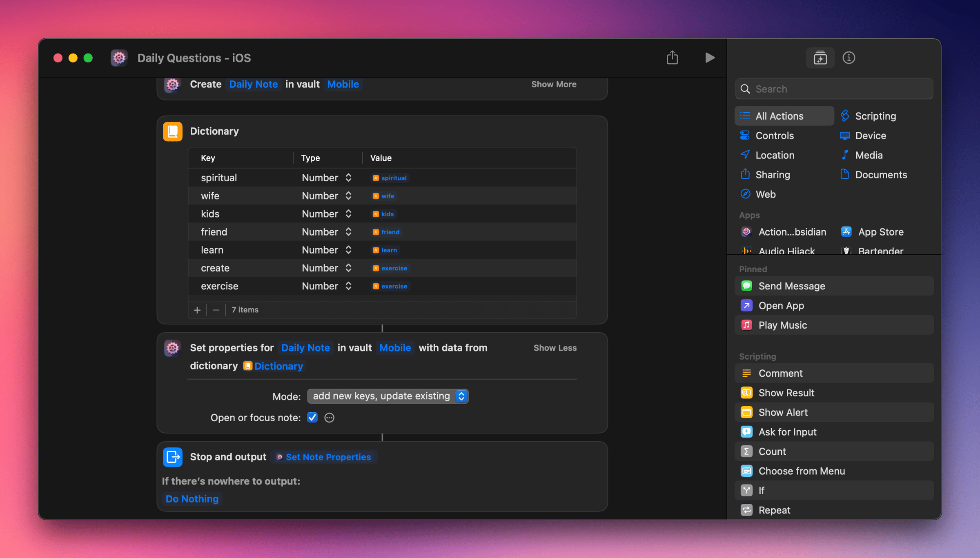Click the Actions for Obsidian app icon
980x558 pixels.
(x=746, y=231)
